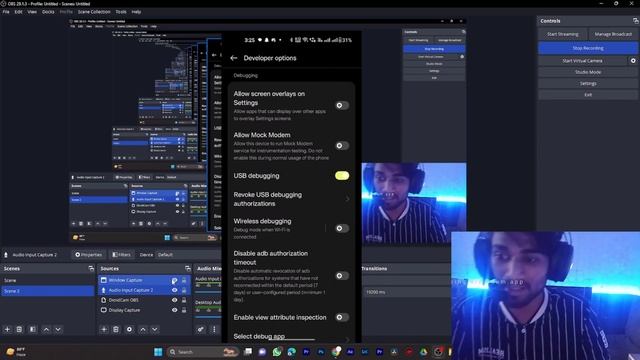Open the Select debug app entry
The image size is (640, 360).
[291, 337]
